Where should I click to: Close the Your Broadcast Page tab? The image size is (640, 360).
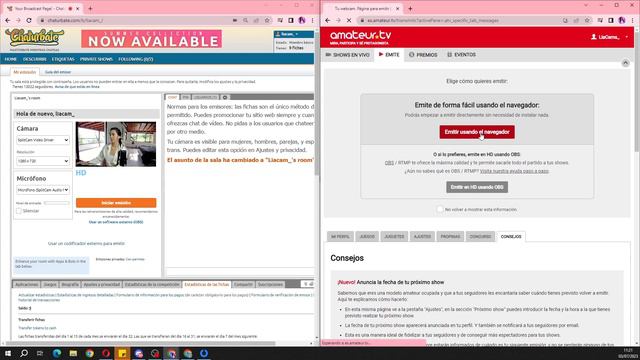(78, 8)
